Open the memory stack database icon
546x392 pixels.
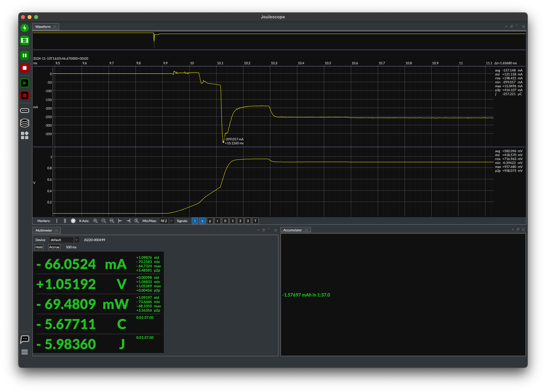[25, 123]
